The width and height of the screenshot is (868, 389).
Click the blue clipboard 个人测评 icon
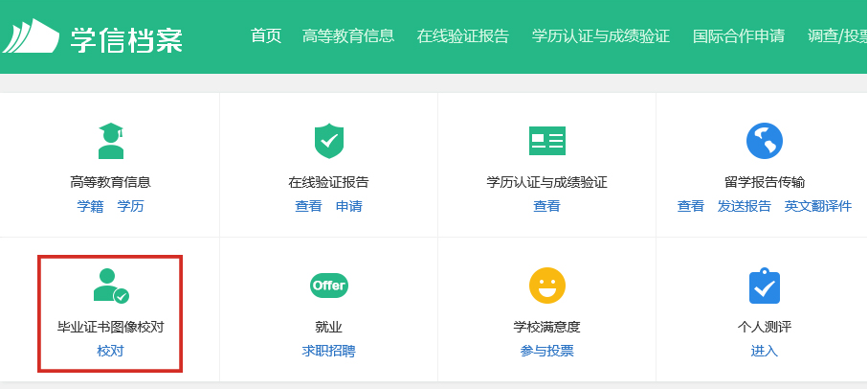(764, 286)
